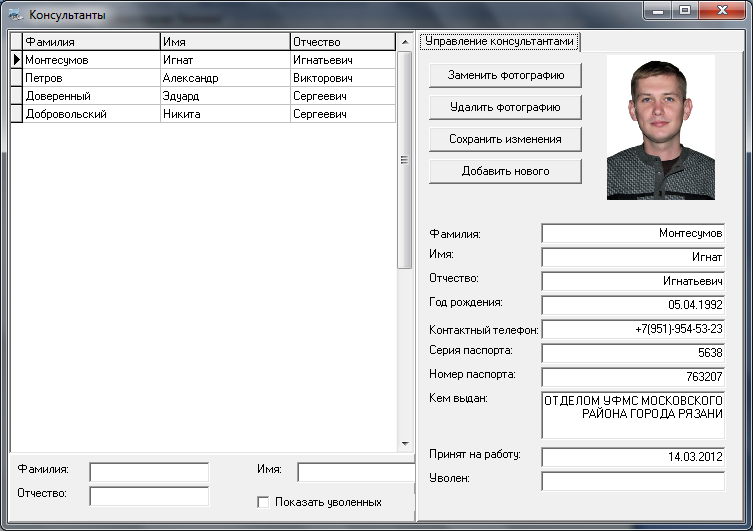Click the Никита name cell

(225, 114)
